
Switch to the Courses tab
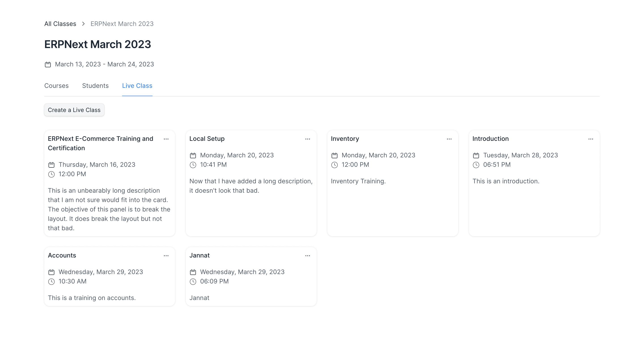coord(56,86)
